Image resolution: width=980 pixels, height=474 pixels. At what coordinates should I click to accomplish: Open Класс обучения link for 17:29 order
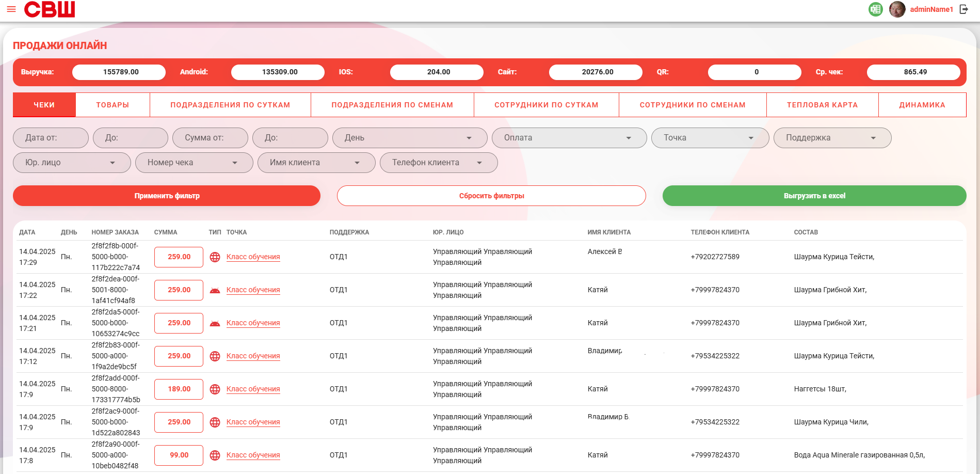pos(253,257)
